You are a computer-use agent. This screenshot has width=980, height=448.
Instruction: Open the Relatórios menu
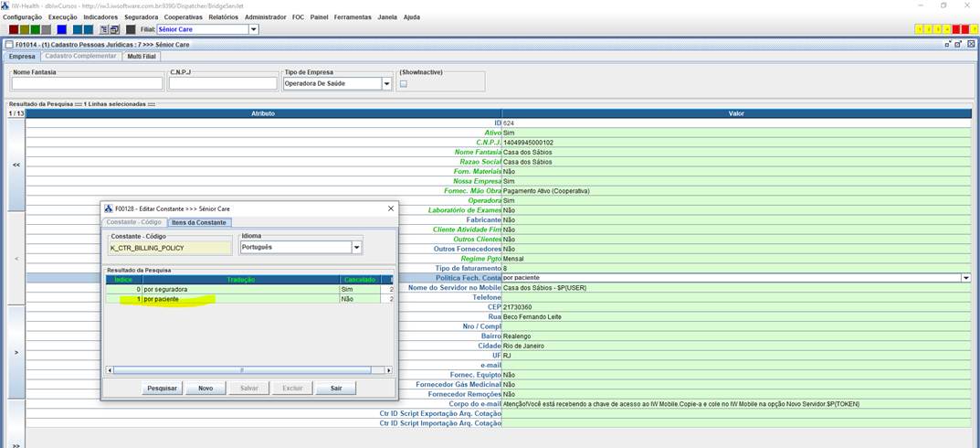tap(222, 16)
